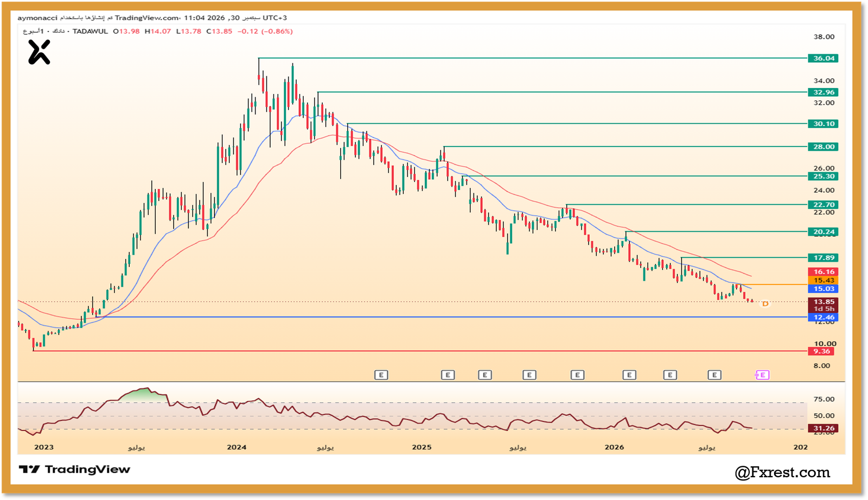Click the black X logo icon

click(x=39, y=53)
